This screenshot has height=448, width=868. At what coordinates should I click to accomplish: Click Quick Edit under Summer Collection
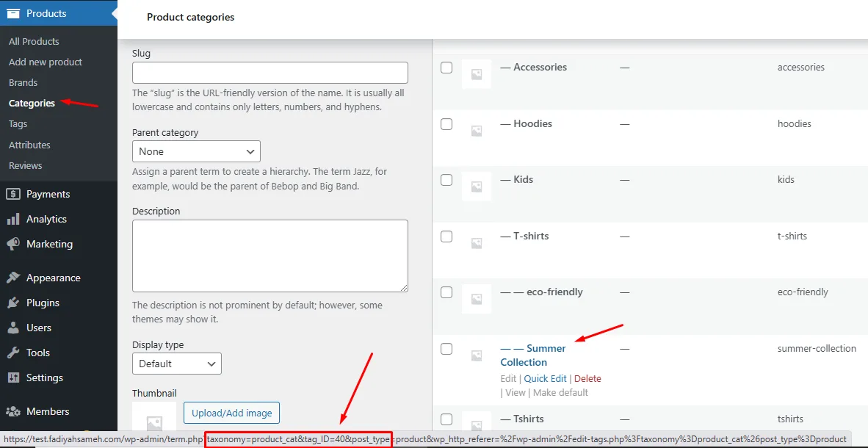pyautogui.click(x=546, y=379)
